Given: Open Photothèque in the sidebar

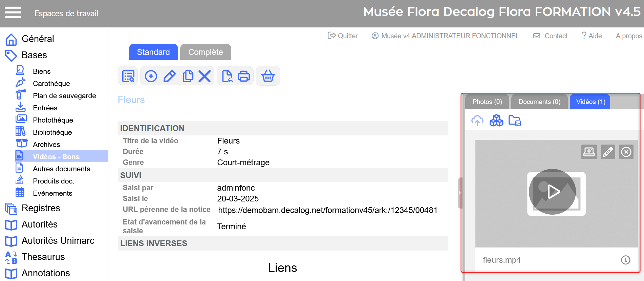Looking at the screenshot, I should (53, 120).
